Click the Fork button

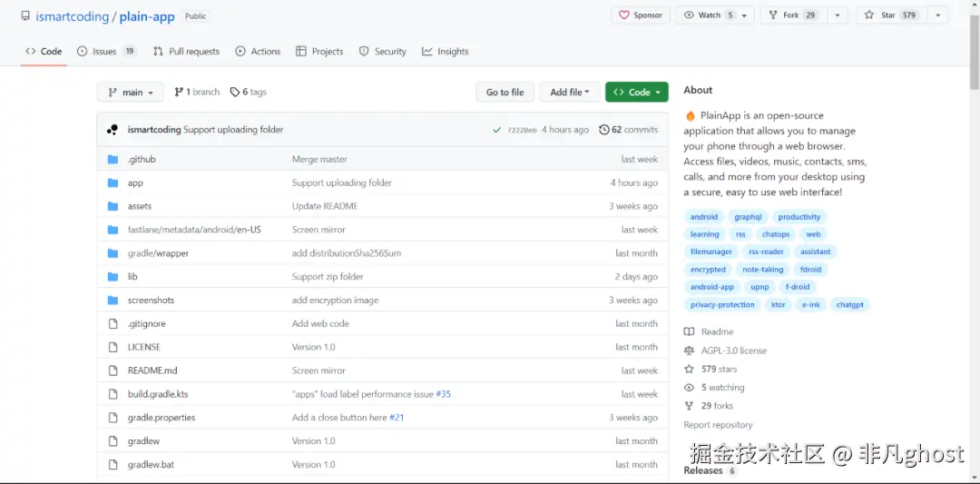(x=793, y=15)
